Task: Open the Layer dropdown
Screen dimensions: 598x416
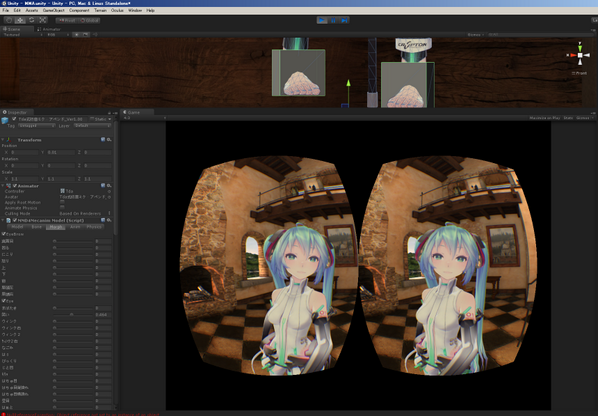Action: [92, 125]
